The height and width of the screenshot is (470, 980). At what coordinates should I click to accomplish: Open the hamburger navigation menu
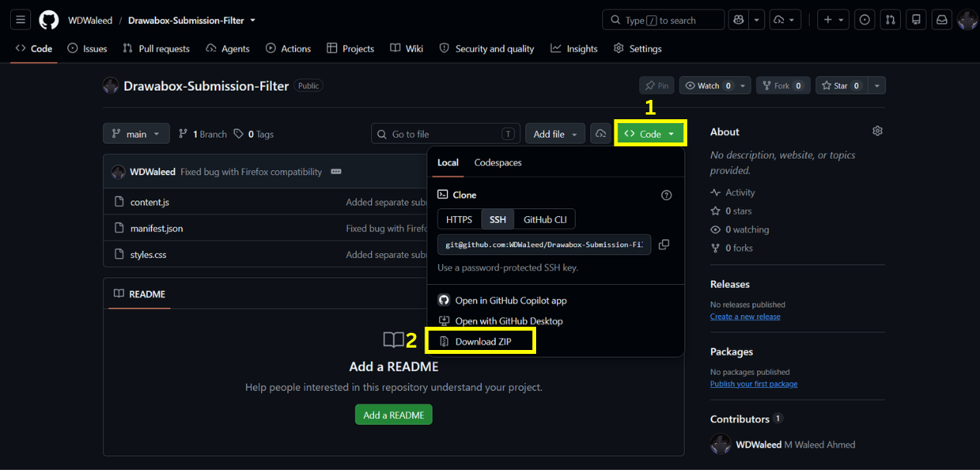20,20
